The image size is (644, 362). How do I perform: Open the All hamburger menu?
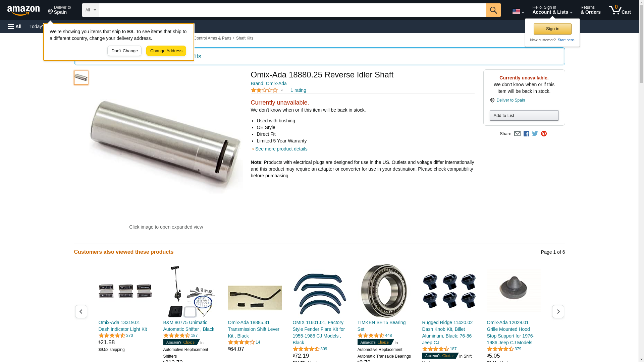click(x=15, y=26)
